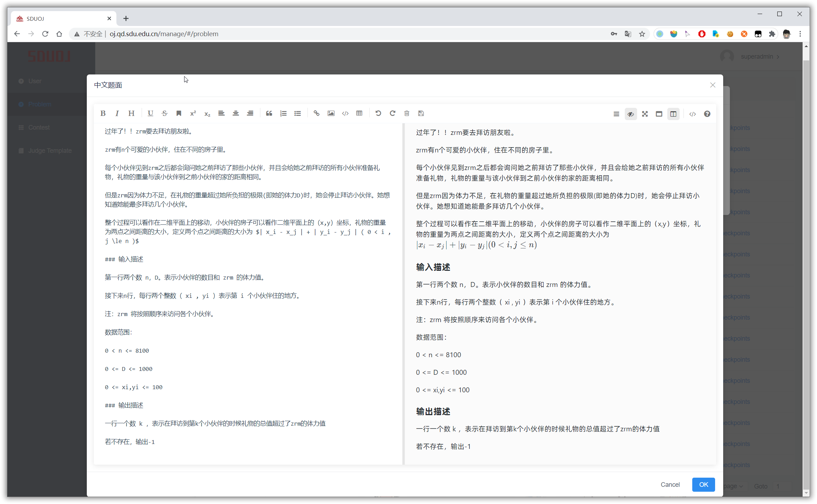817x504 pixels.
Task: Open Contest in sidebar menu
Action: tap(39, 127)
